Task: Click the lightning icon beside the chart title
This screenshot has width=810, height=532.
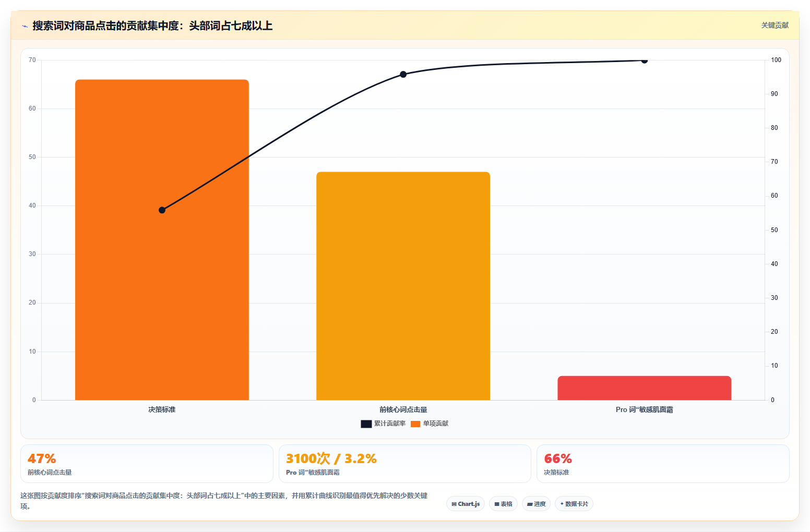Action: pyautogui.click(x=25, y=26)
